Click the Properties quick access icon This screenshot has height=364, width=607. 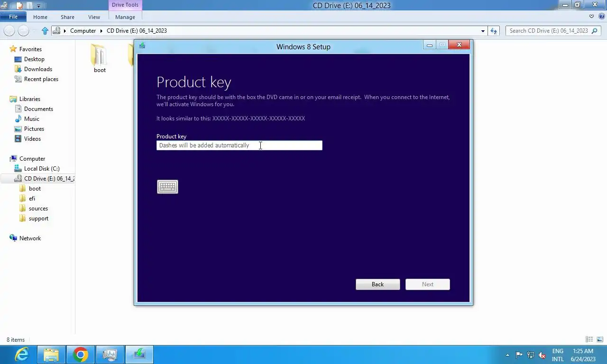point(19,6)
